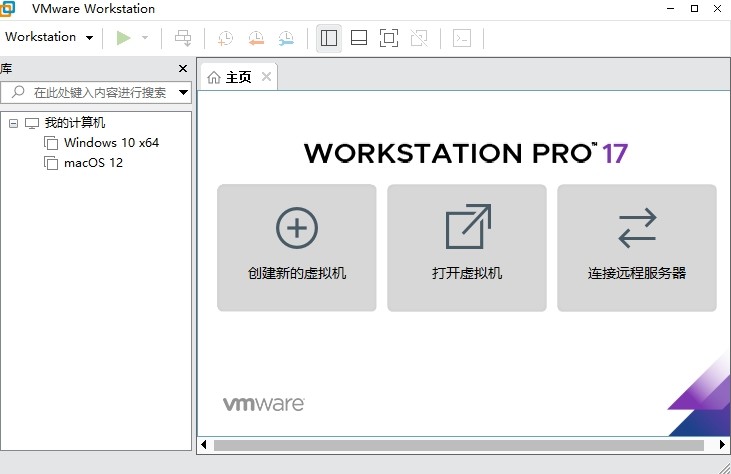Open the power options dropdown arrow
The height and width of the screenshot is (474, 731).
[145, 38]
